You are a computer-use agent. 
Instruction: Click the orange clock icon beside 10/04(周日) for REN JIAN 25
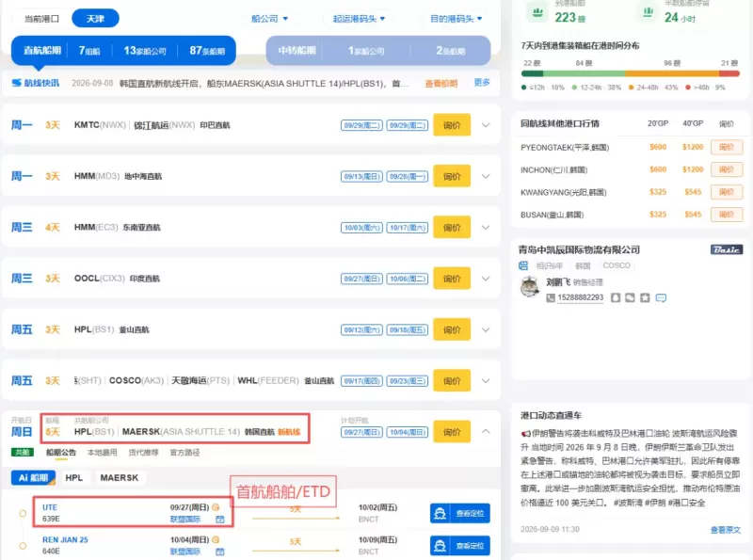coord(216,540)
